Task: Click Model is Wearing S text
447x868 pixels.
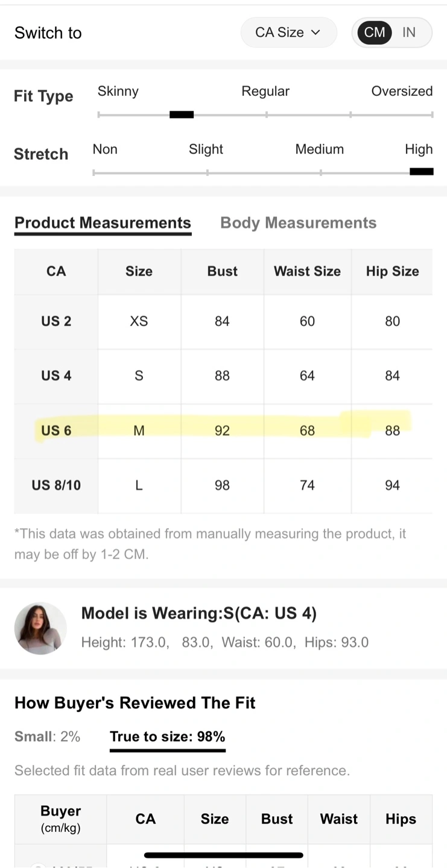Action: pyautogui.click(x=199, y=613)
